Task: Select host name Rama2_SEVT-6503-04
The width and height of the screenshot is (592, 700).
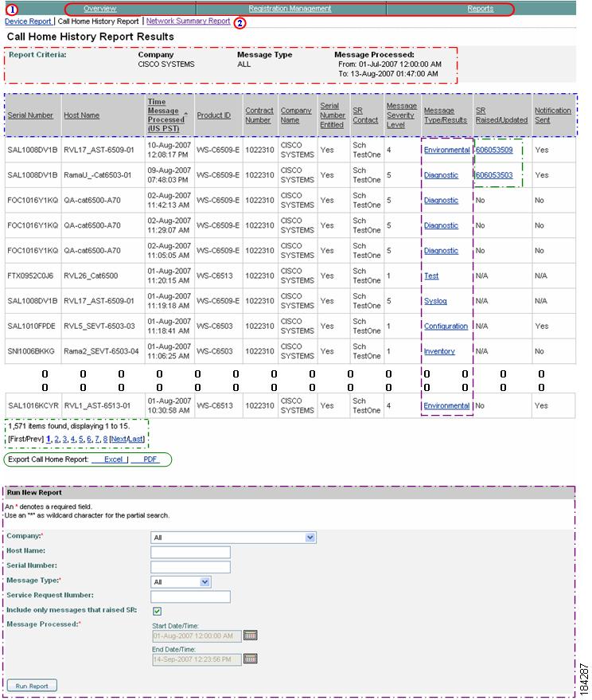Action: pos(101,351)
